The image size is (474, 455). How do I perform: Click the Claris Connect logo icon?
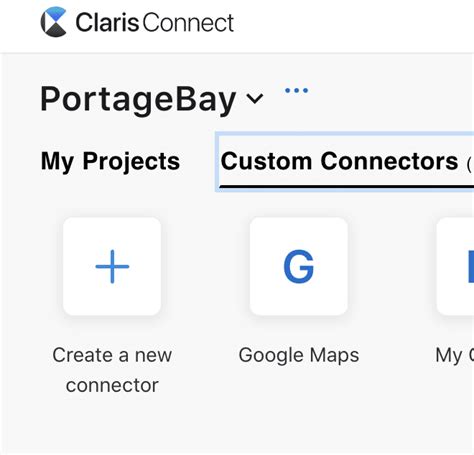point(53,22)
